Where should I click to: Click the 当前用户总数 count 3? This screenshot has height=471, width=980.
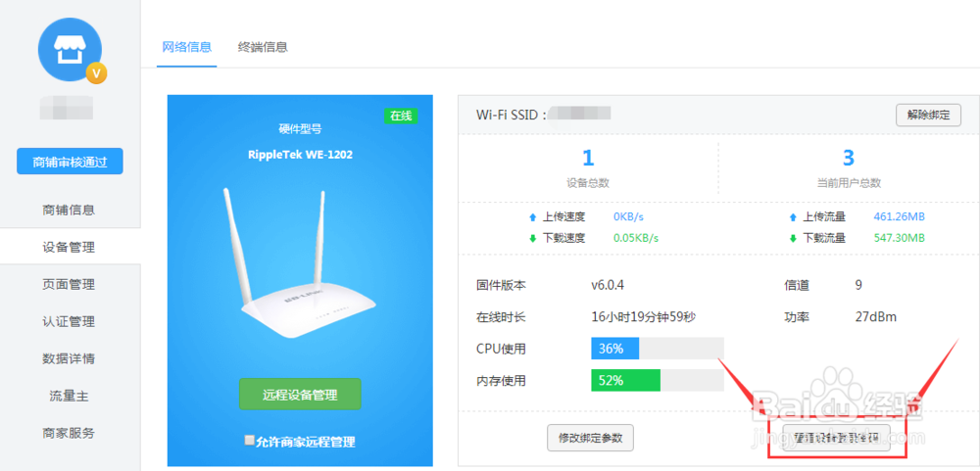click(x=848, y=158)
